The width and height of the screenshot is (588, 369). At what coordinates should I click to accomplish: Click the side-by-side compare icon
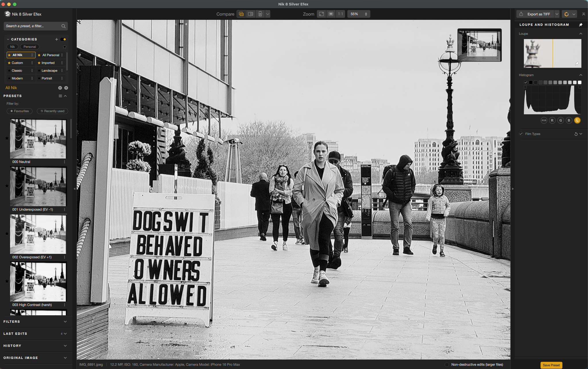[260, 14]
